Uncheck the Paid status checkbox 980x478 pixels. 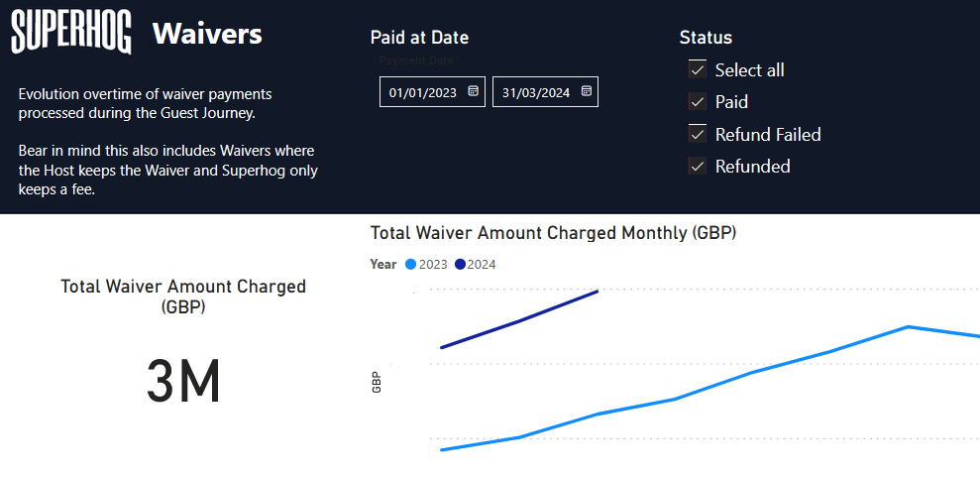point(698,101)
